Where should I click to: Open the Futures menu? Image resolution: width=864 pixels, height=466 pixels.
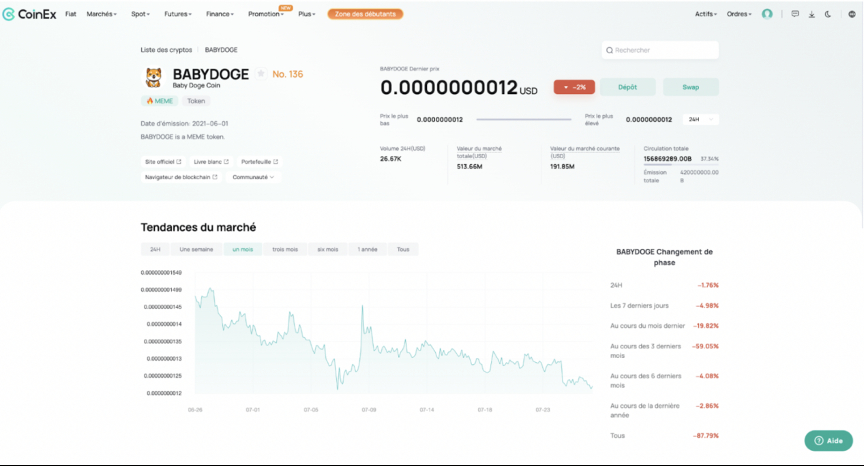177,14
